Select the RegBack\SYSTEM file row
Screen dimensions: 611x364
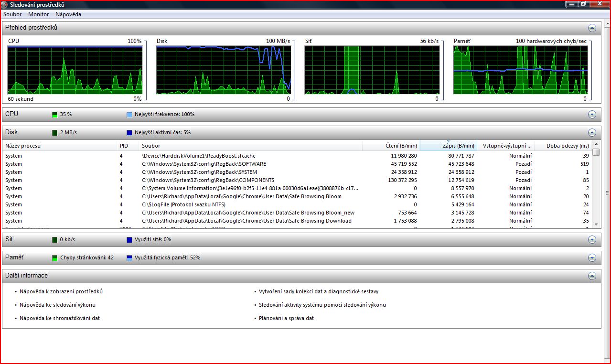[x=297, y=172]
